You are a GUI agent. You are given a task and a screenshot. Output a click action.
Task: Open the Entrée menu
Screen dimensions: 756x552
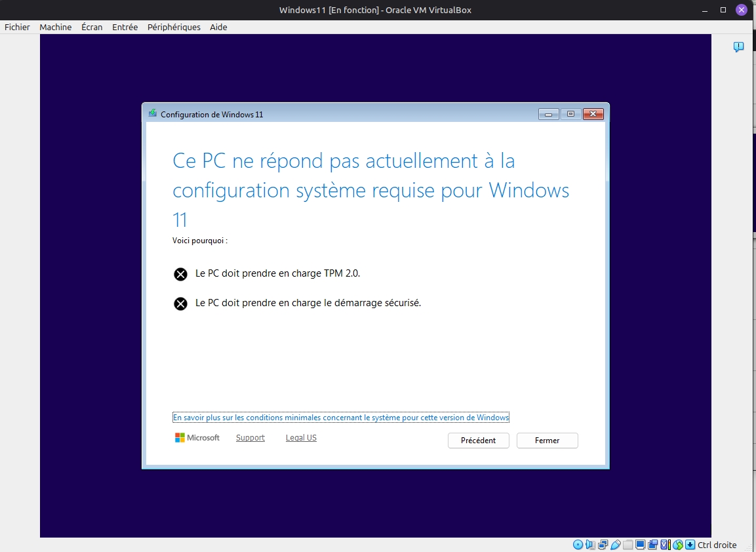tap(125, 27)
